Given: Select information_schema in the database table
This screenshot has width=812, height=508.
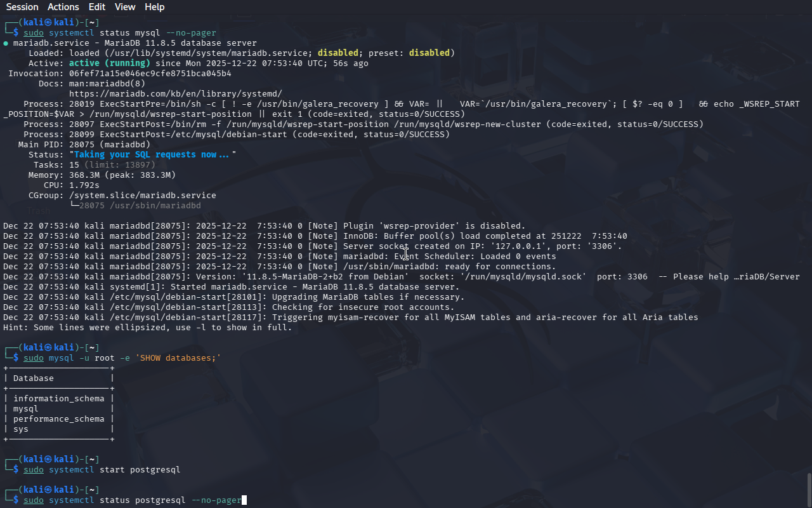Looking at the screenshot, I should click(x=58, y=399).
